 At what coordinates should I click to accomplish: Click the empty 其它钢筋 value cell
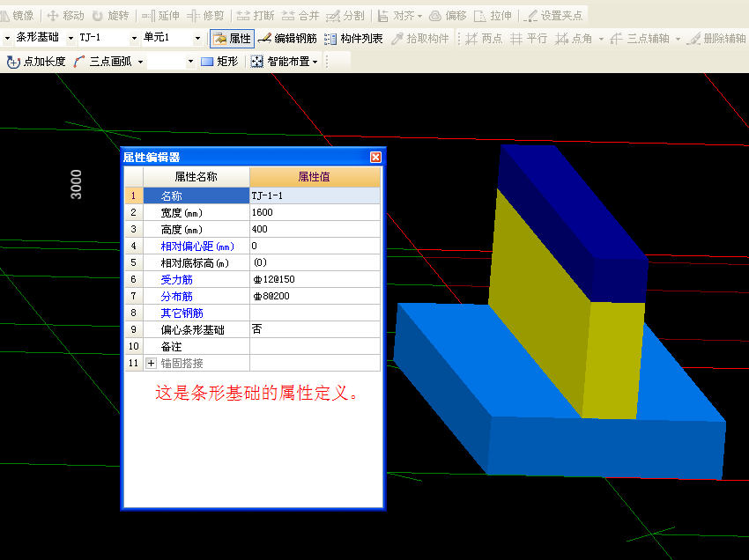315,313
